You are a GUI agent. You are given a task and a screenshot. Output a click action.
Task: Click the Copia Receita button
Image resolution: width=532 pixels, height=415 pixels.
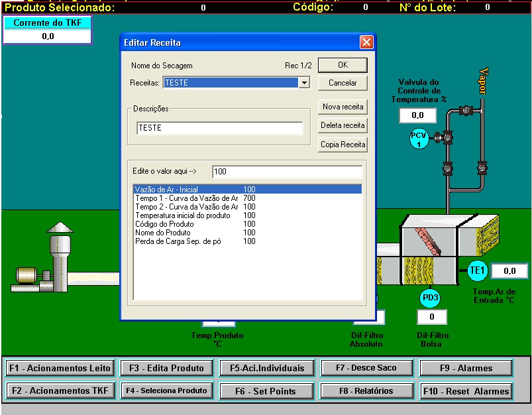click(343, 144)
